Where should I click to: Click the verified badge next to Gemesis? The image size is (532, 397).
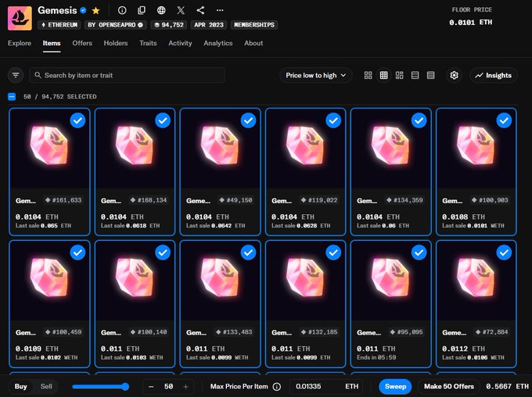[x=83, y=10]
